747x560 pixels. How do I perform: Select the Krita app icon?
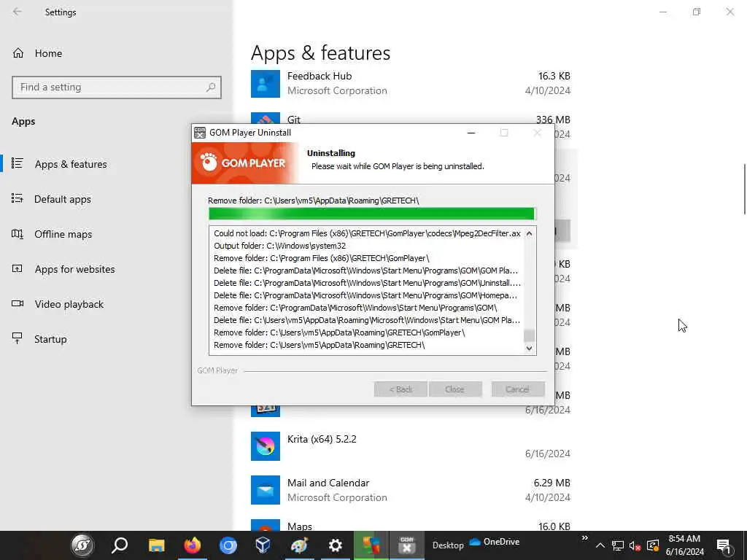(x=266, y=446)
